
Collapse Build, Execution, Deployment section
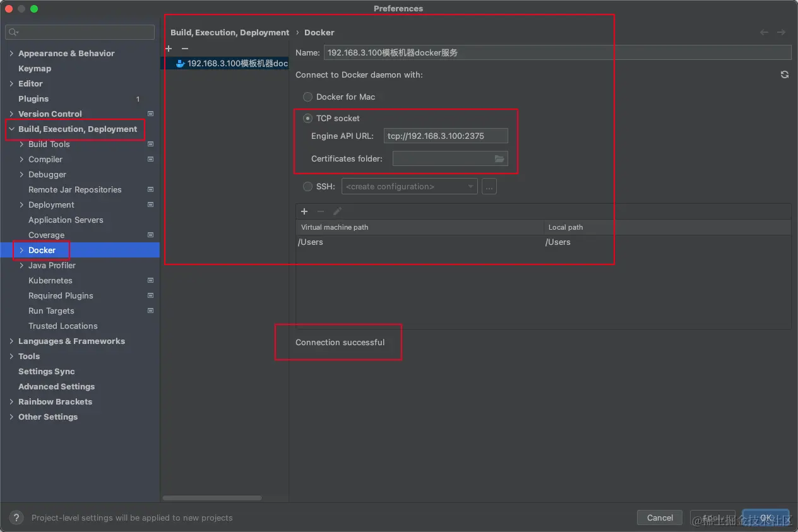point(11,129)
